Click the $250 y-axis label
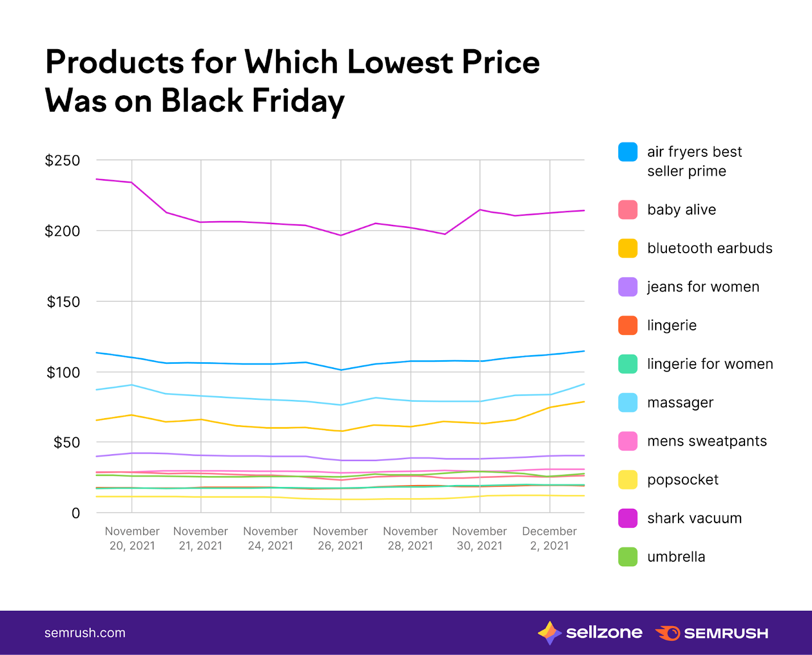The height and width of the screenshot is (655, 812). pyautogui.click(x=62, y=160)
